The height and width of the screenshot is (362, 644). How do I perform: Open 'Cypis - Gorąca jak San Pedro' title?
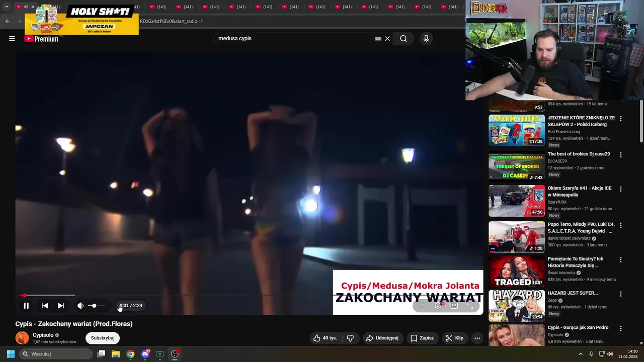coord(578,328)
